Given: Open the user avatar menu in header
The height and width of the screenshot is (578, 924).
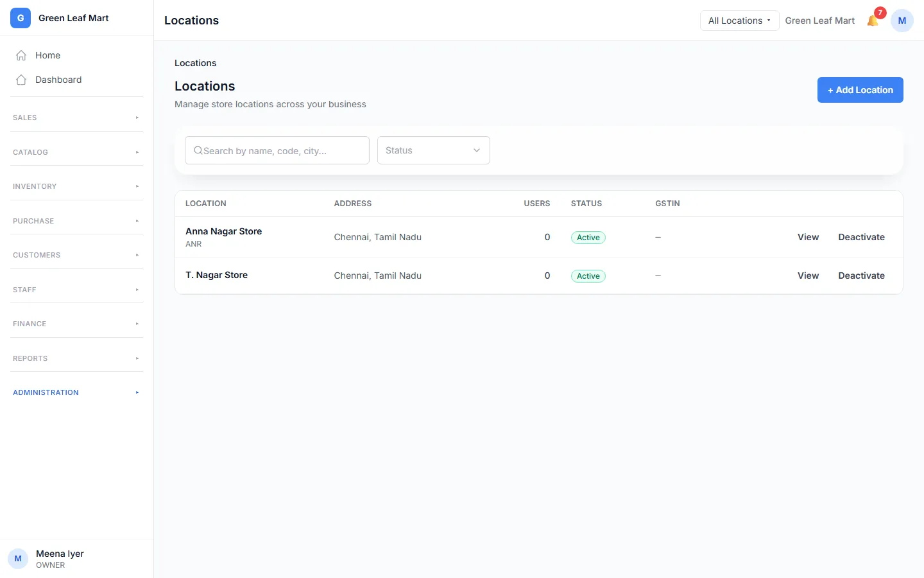Looking at the screenshot, I should (902, 21).
